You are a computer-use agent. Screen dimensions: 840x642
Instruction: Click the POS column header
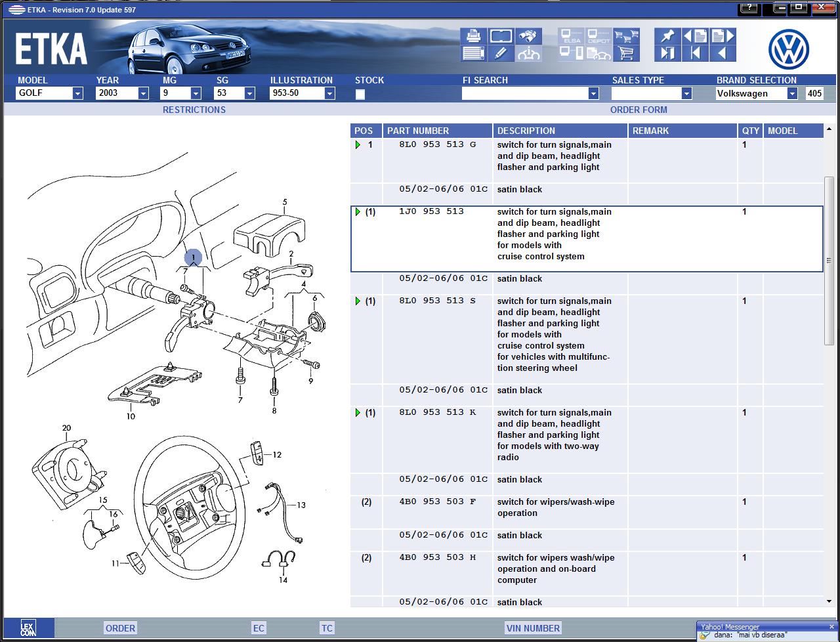(366, 131)
